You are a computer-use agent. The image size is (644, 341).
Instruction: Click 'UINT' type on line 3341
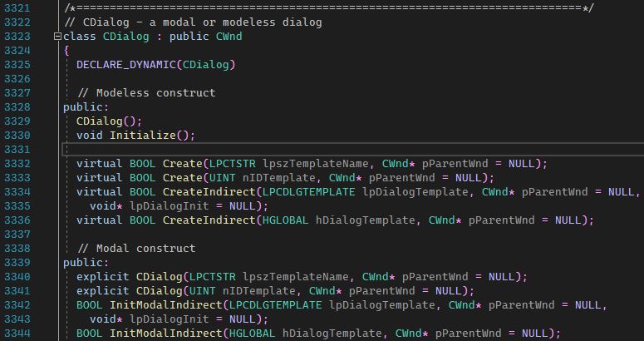point(203,291)
